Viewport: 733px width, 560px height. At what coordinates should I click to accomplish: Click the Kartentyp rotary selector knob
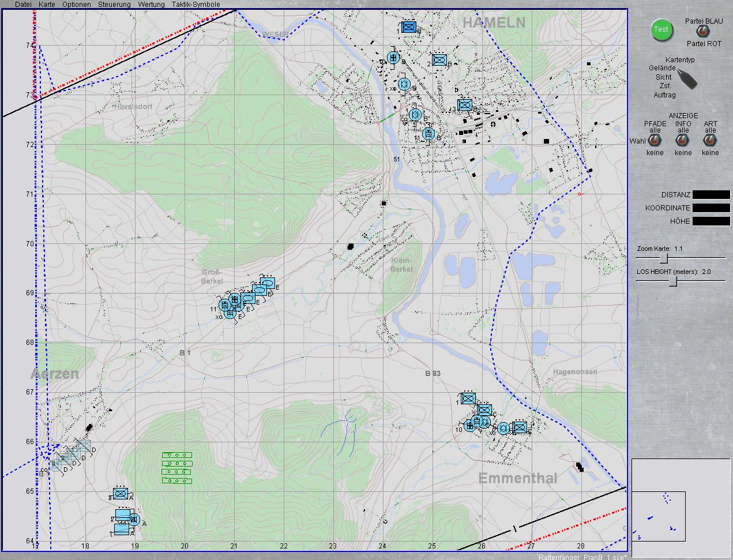point(686,78)
